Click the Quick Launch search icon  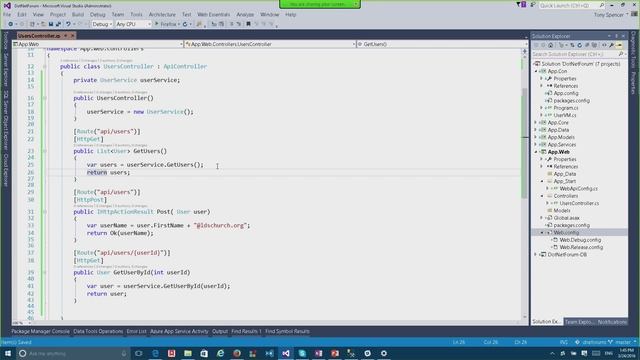pyautogui.click(x=602, y=6)
